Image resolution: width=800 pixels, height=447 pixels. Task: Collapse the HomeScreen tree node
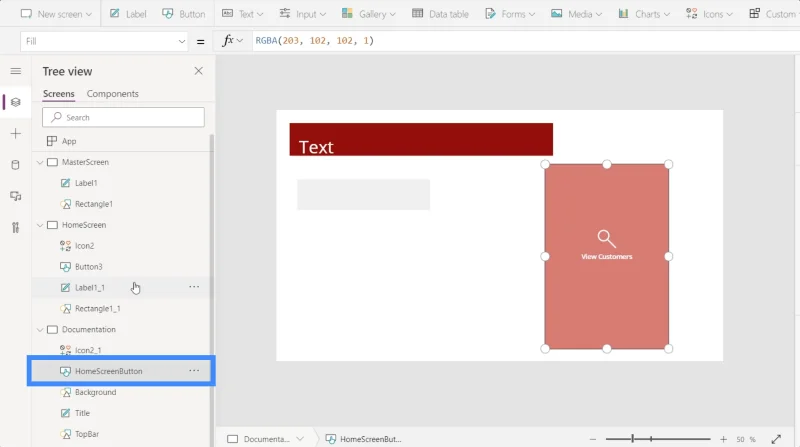coord(40,225)
